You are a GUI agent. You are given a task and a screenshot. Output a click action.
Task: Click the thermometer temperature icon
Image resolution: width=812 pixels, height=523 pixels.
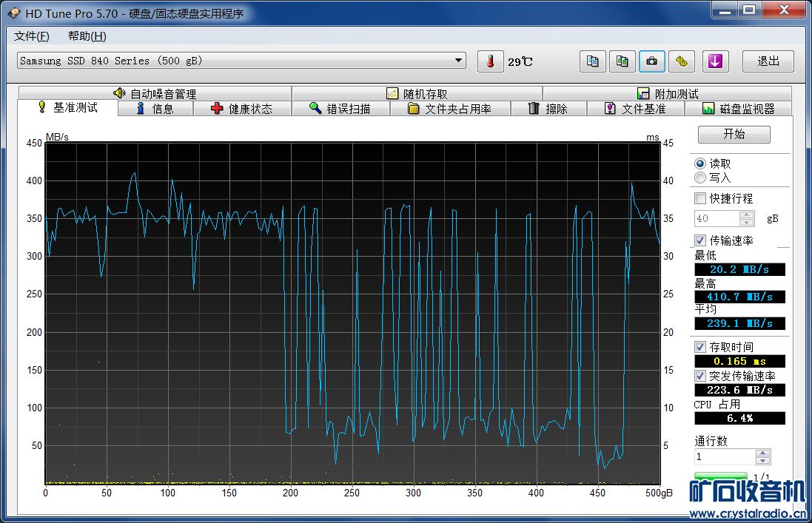point(490,61)
